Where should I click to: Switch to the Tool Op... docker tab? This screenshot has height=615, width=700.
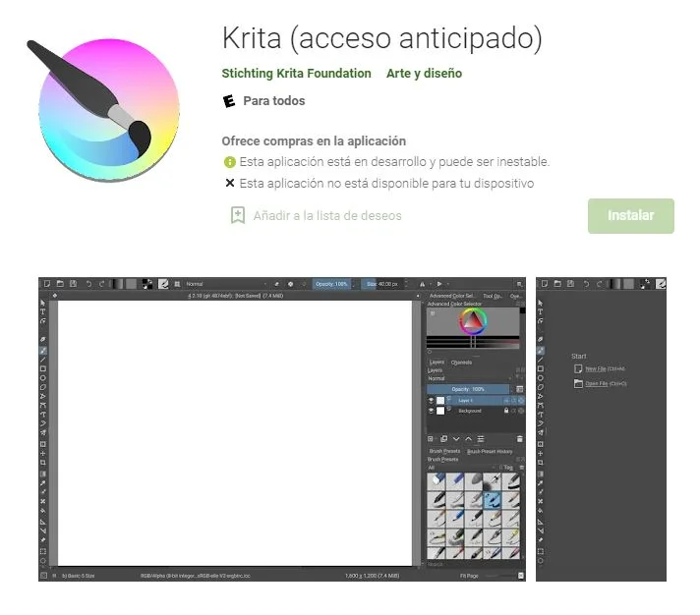click(x=493, y=296)
